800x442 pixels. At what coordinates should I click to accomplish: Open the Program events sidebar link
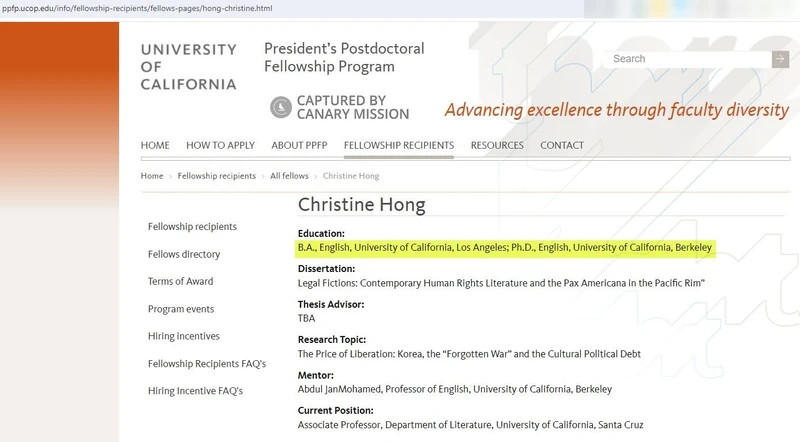coord(181,309)
